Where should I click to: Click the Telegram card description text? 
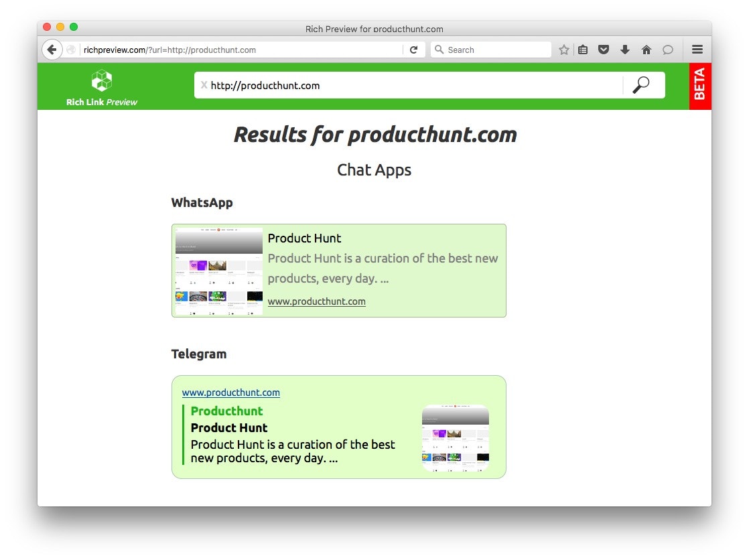293,451
